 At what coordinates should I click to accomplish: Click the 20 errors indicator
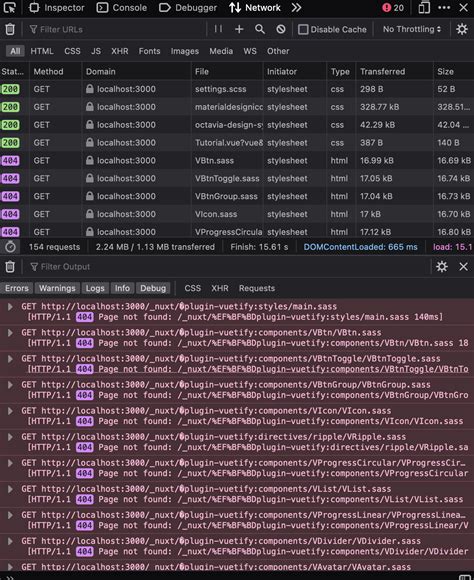coord(393,7)
